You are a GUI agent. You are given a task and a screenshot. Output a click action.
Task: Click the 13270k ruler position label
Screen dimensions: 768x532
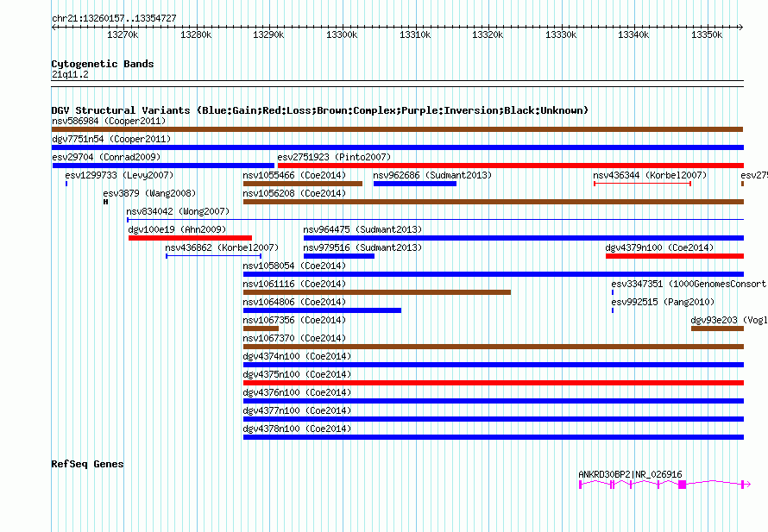[123, 34]
